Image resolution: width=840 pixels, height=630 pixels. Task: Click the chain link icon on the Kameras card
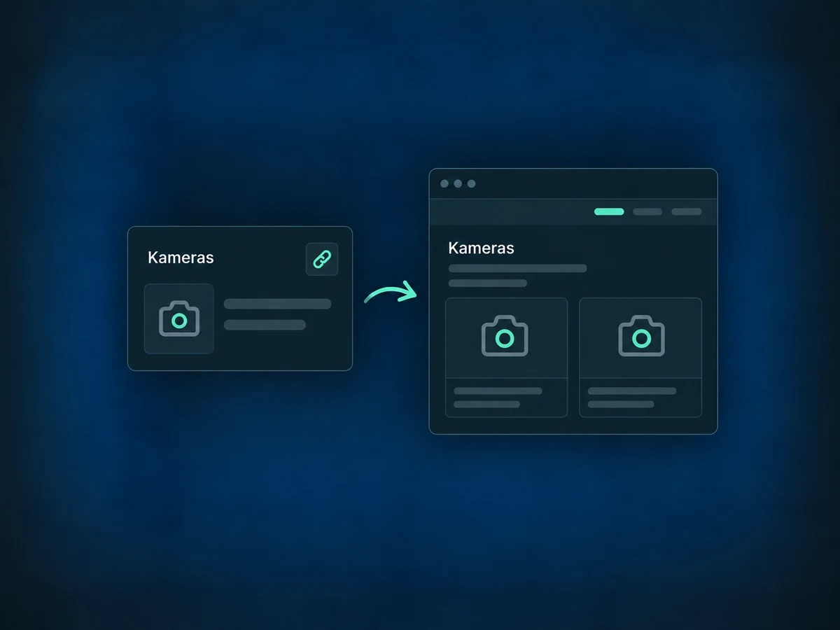322,259
